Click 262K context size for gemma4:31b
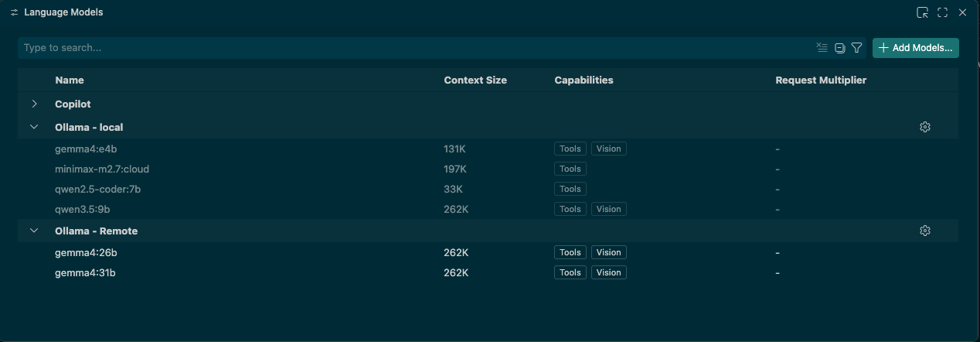The image size is (980, 342). (x=456, y=272)
